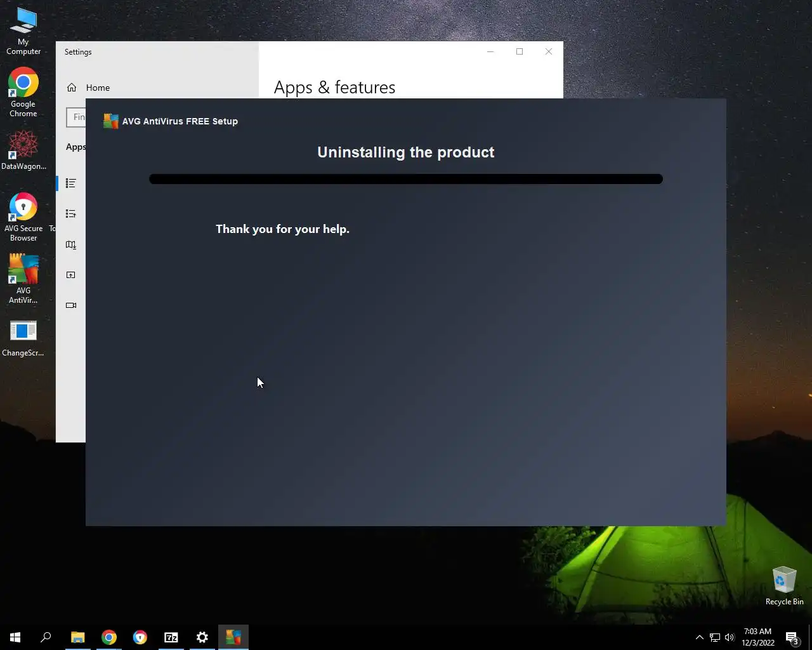Open Chrome from taskbar
812x650 pixels.
pyautogui.click(x=109, y=637)
